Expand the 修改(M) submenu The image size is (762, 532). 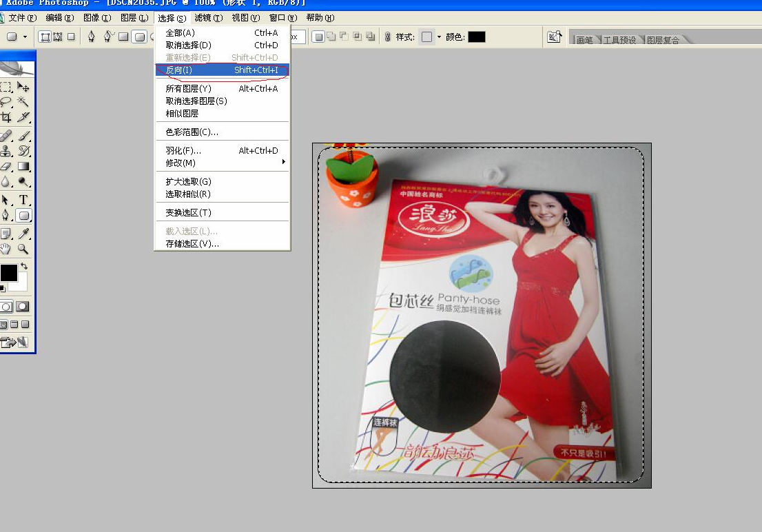tap(222, 163)
